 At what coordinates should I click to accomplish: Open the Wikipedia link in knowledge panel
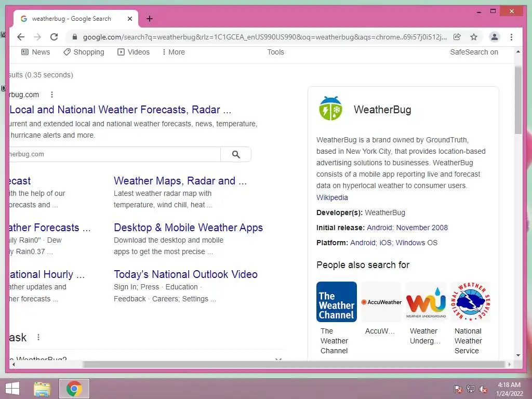tap(332, 197)
